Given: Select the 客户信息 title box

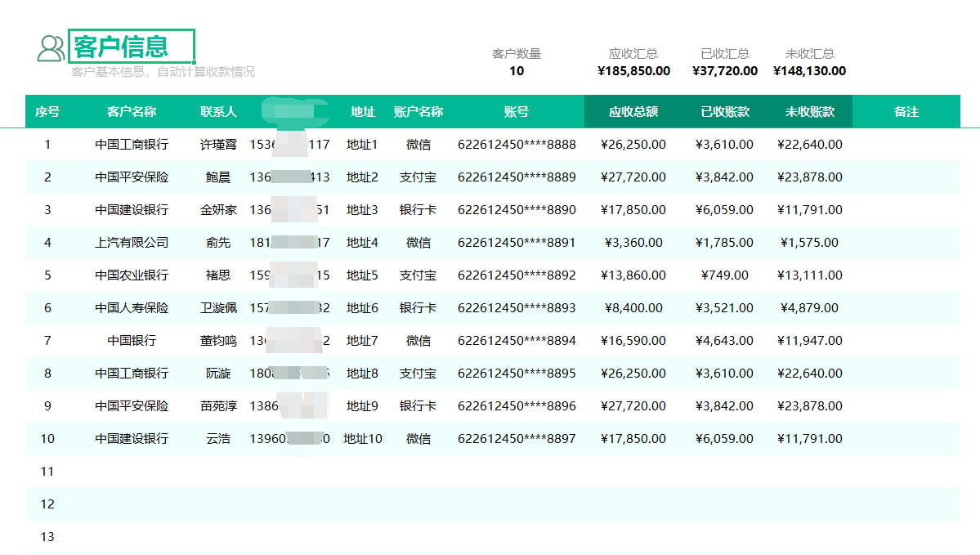Looking at the screenshot, I should 132,47.
